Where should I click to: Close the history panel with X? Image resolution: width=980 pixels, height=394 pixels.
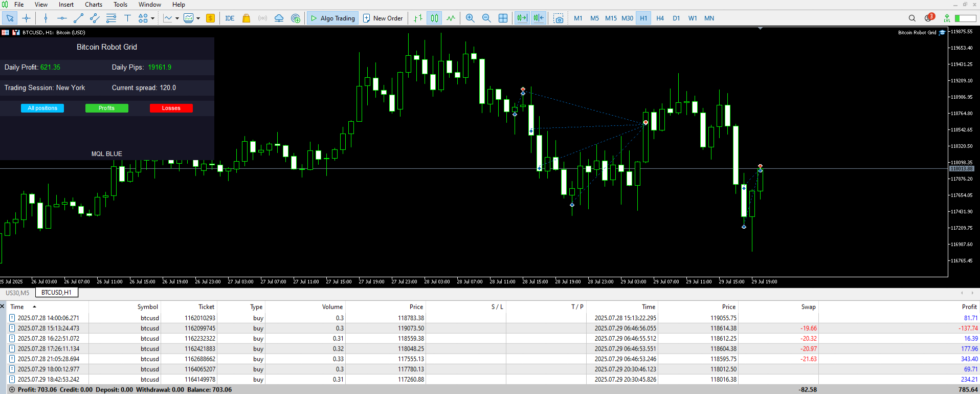2,307
